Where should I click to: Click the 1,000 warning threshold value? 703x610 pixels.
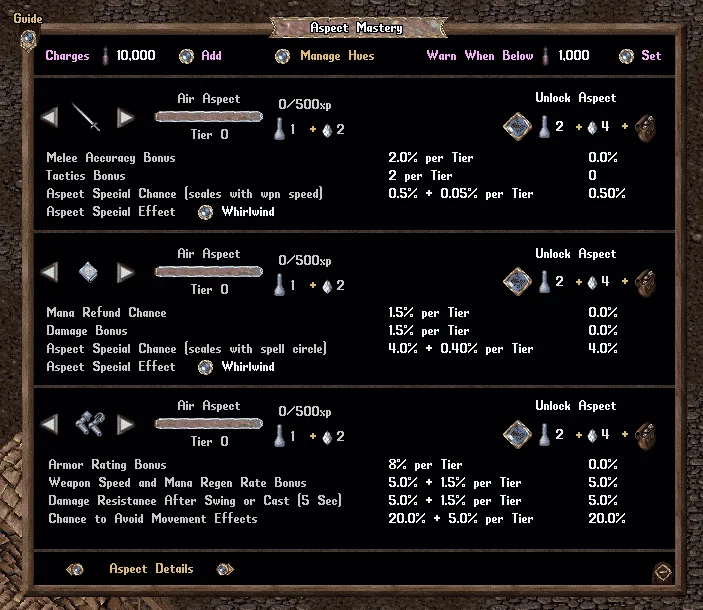point(573,56)
